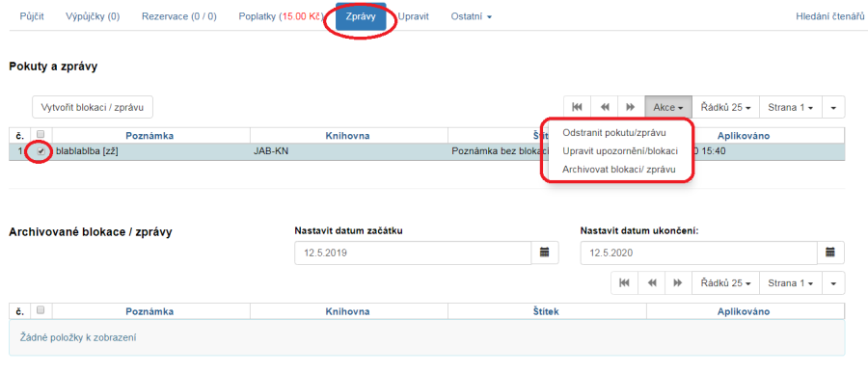Open the Akce dropdown
This screenshot has width=868, height=373.
point(667,107)
